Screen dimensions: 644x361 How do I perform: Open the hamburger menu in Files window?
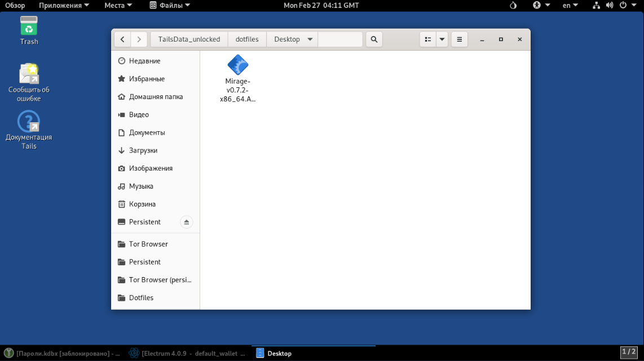pos(460,39)
